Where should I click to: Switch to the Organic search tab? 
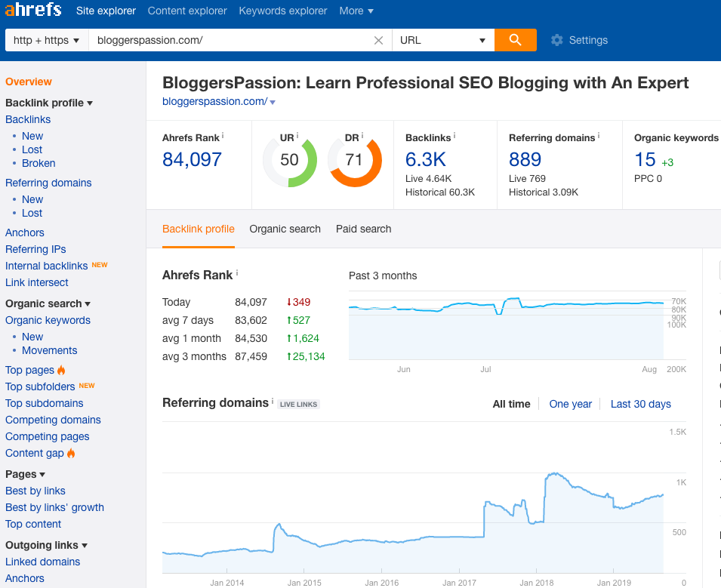(x=285, y=229)
